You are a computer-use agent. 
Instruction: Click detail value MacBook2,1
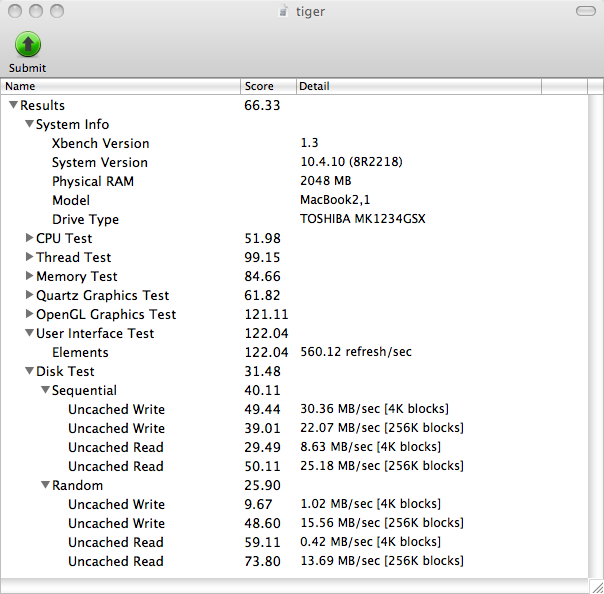[335, 200]
